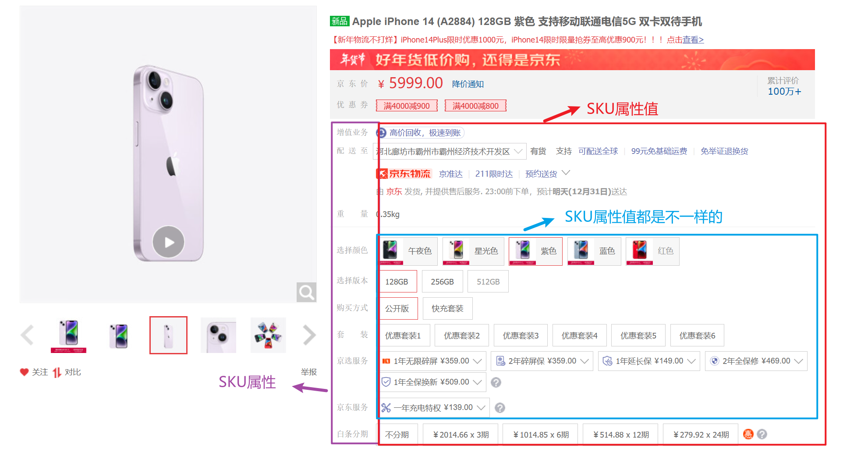Select the 快充套装 purchase option

pos(447,309)
